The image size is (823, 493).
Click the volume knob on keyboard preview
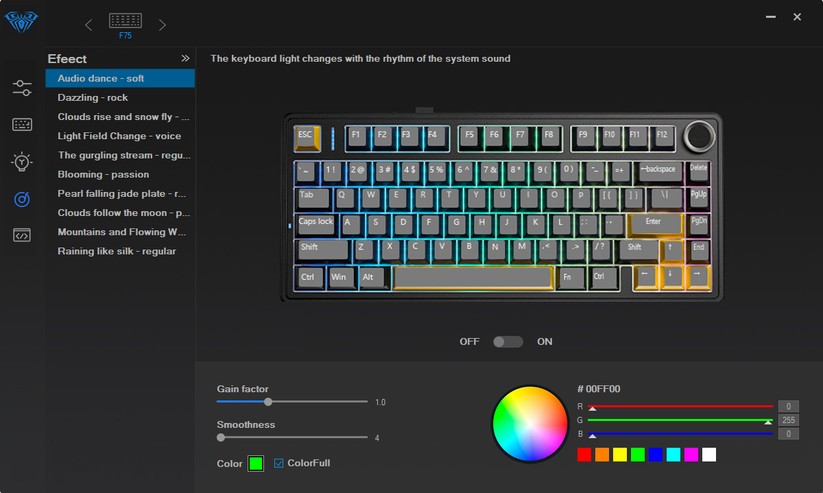tap(699, 135)
